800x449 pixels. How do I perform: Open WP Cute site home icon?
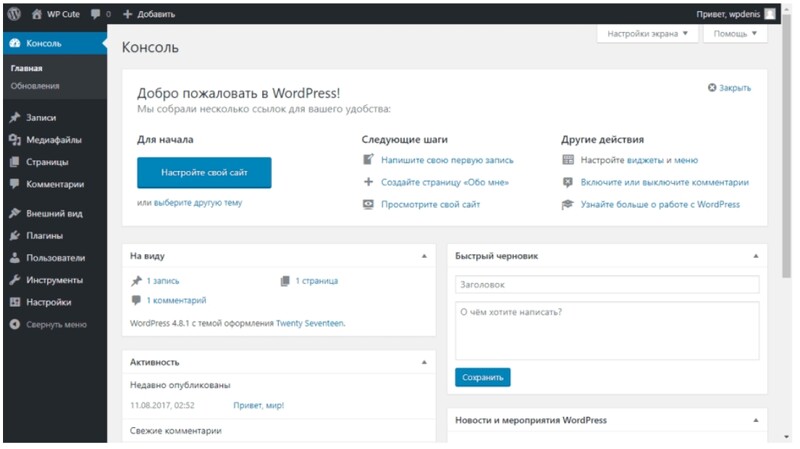pyautogui.click(x=37, y=14)
